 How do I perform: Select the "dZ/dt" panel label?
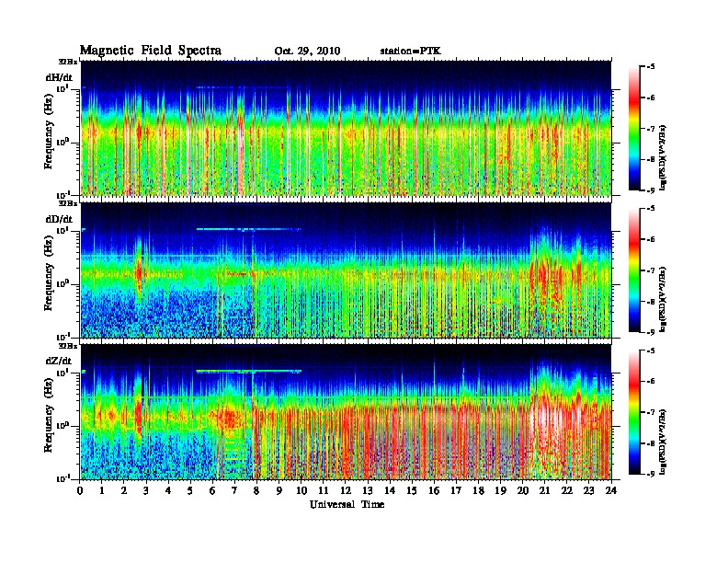59,361
